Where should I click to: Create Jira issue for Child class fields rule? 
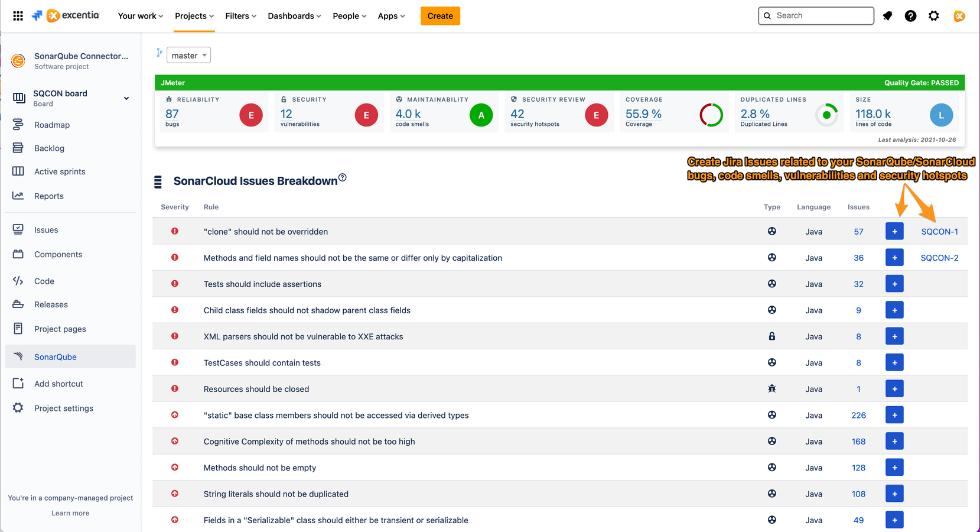point(894,310)
